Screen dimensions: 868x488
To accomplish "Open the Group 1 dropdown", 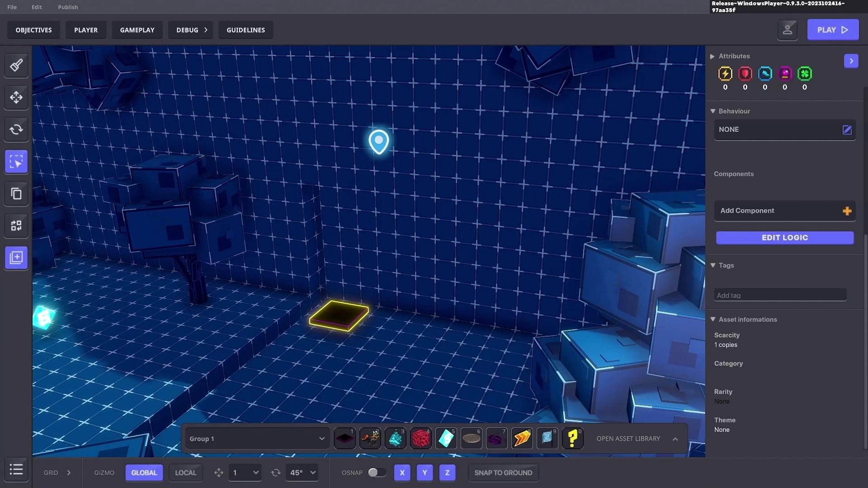I will pyautogui.click(x=256, y=438).
